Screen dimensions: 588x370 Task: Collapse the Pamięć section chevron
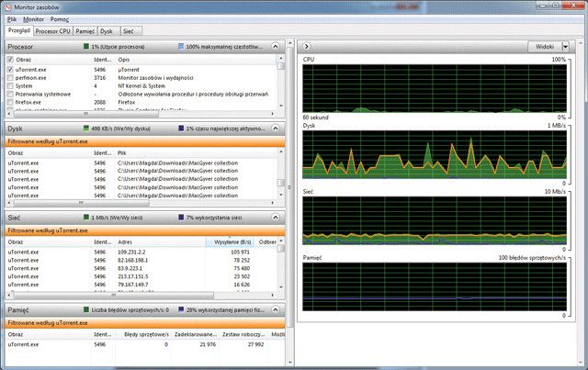[276, 310]
